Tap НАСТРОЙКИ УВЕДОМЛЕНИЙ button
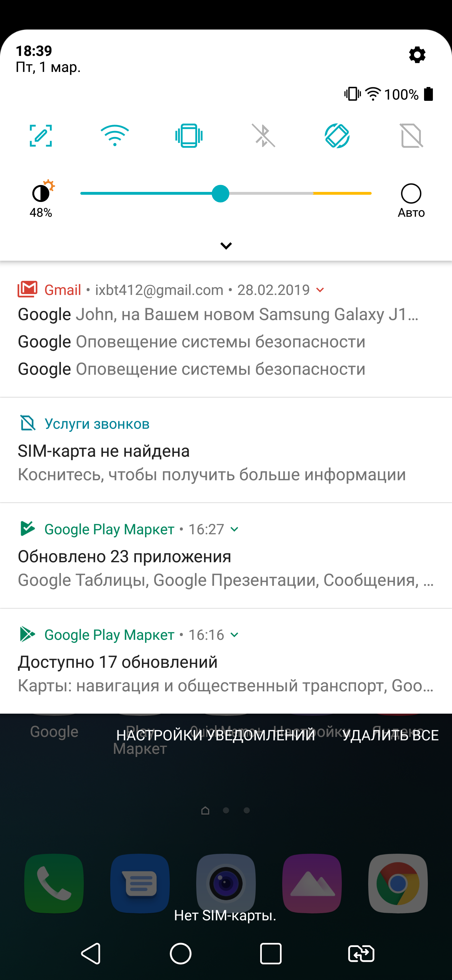This screenshot has height=980, width=452. (x=216, y=735)
